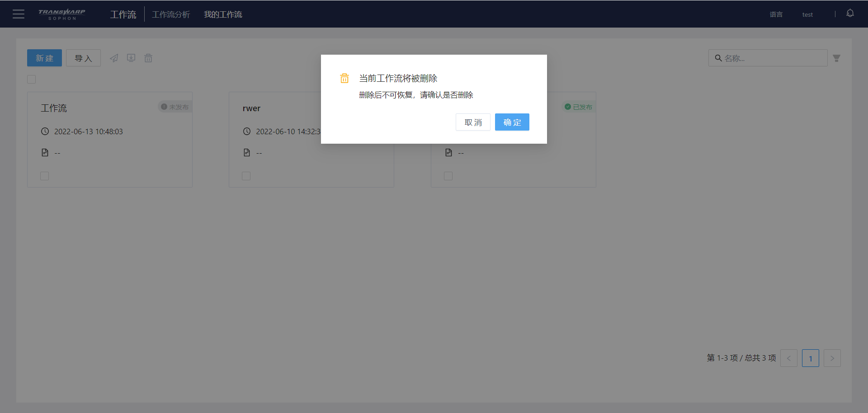Open the 语言 language dropdown

pos(776,14)
